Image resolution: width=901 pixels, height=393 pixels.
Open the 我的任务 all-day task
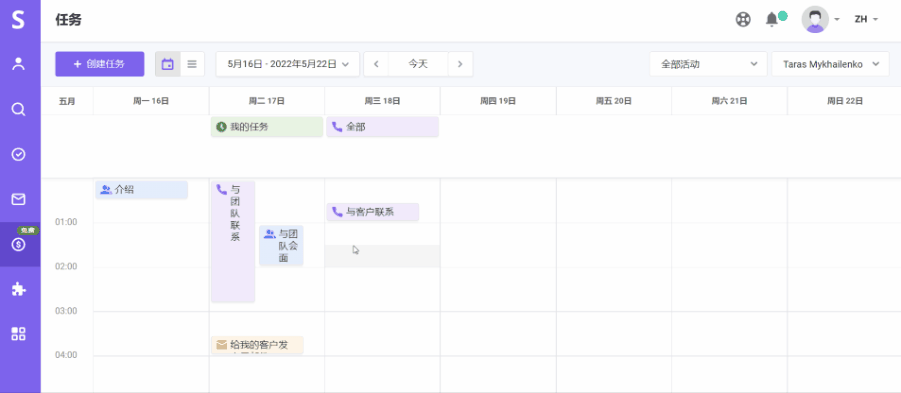coord(267,127)
